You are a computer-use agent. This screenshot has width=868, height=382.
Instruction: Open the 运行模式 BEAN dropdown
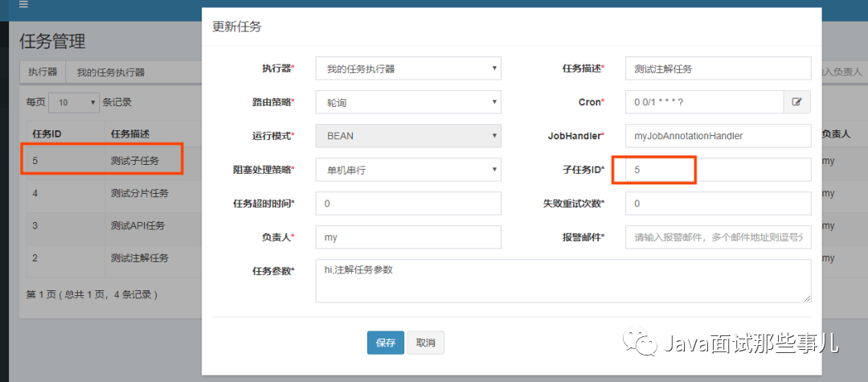[408, 136]
